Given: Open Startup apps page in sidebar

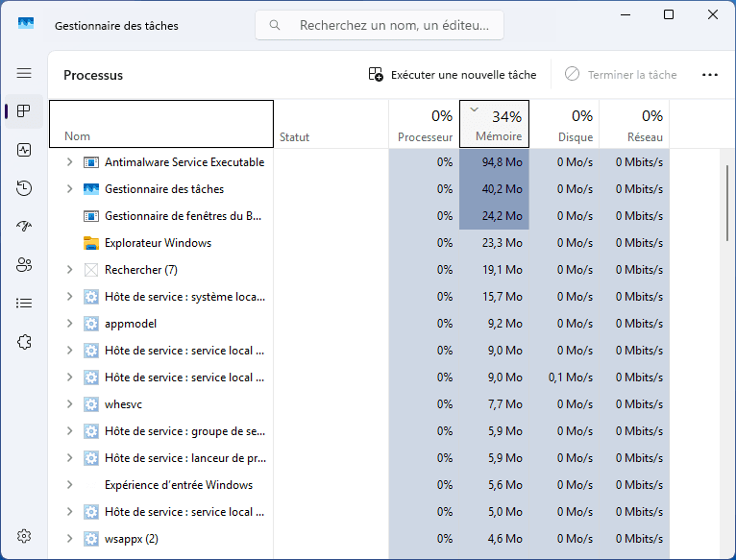Looking at the screenshot, I should pos(24,227).
